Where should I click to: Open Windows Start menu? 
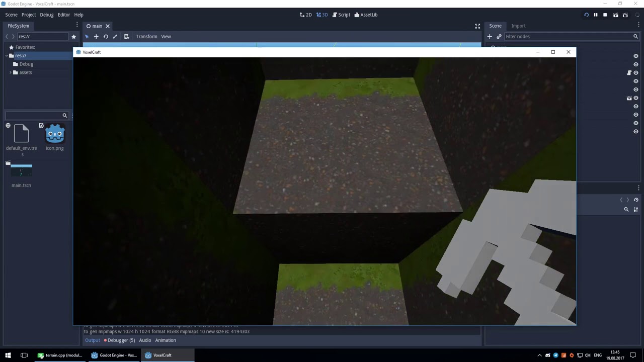pos(8,355)
